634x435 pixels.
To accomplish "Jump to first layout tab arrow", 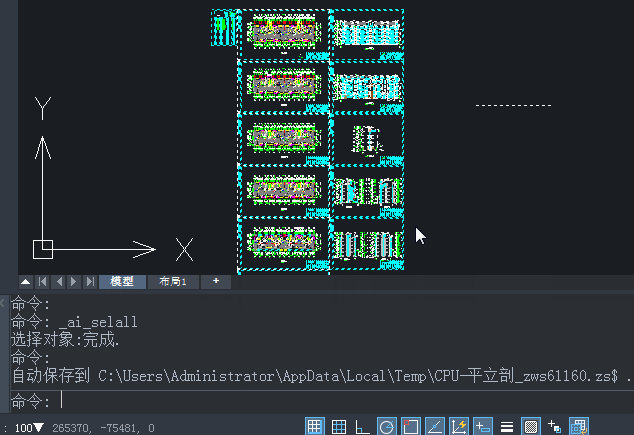I will click(x=42, y=281).
